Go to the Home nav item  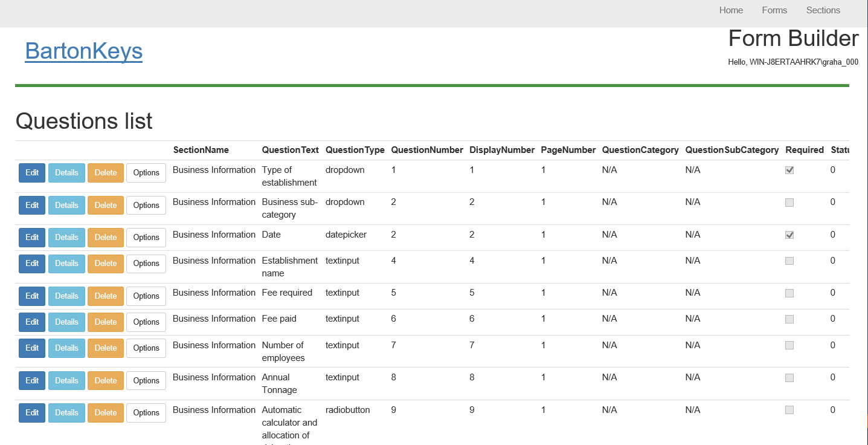(x=731, y=10)
